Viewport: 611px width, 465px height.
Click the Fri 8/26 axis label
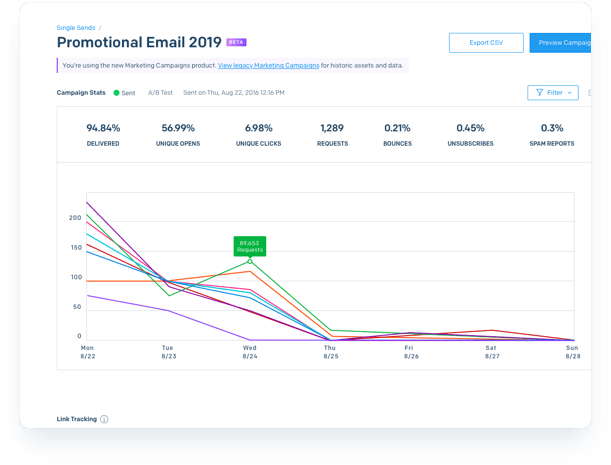411,352
